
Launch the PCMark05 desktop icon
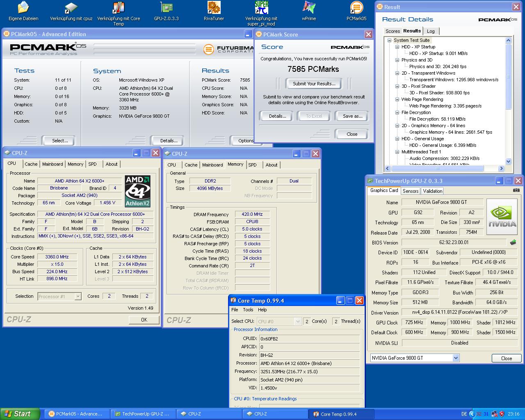coord(356,8)
